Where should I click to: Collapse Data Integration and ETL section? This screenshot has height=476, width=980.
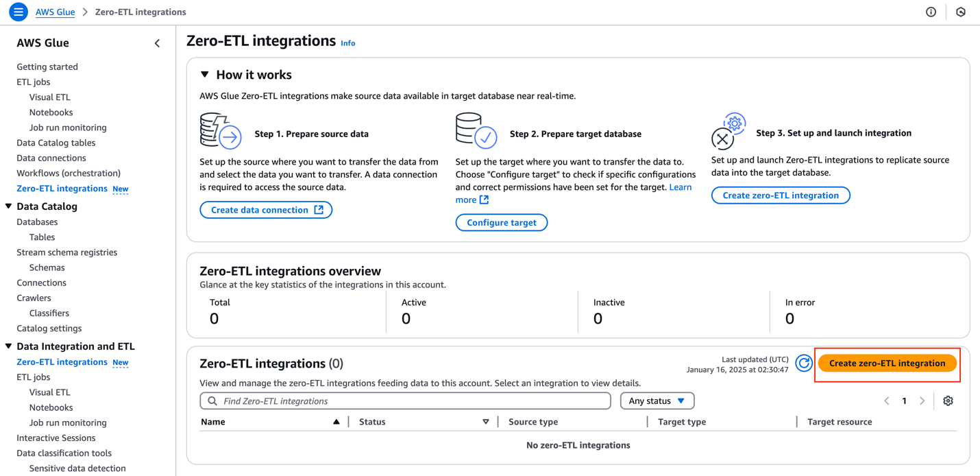point(9,346)
